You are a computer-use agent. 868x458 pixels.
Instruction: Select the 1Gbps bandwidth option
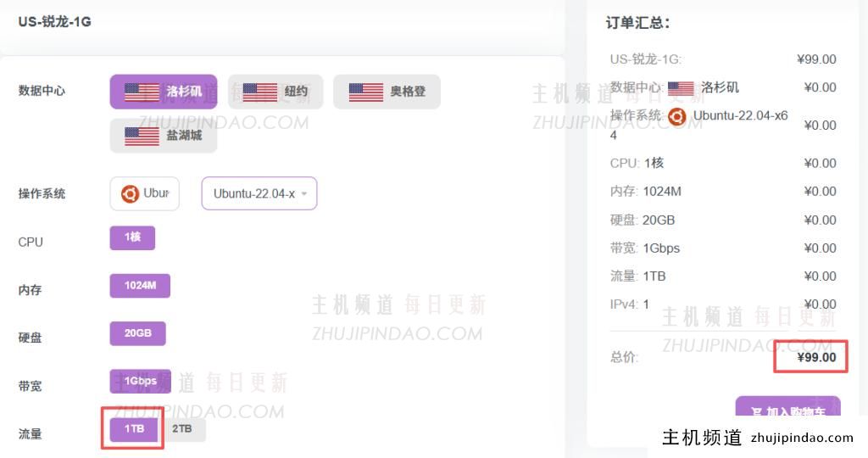140,381
